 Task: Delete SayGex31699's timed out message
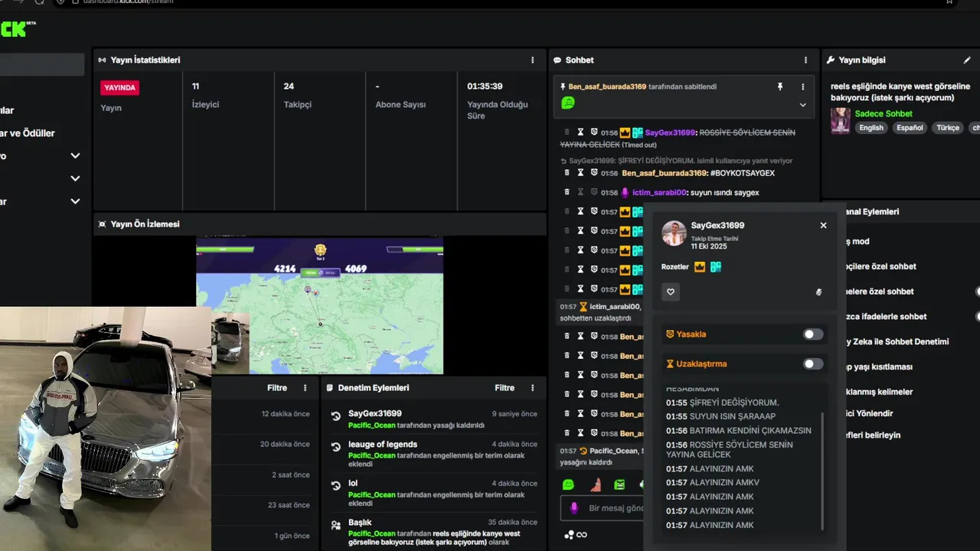(567, 132)
